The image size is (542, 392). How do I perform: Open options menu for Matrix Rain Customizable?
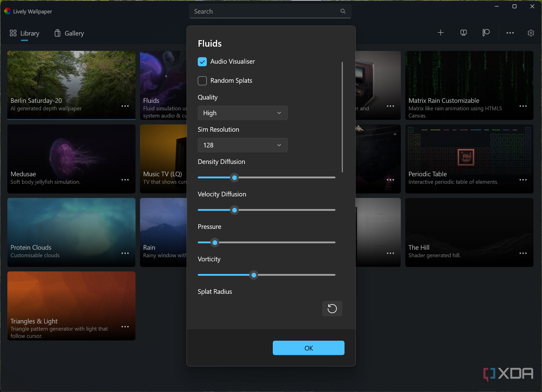click(523, 106)
